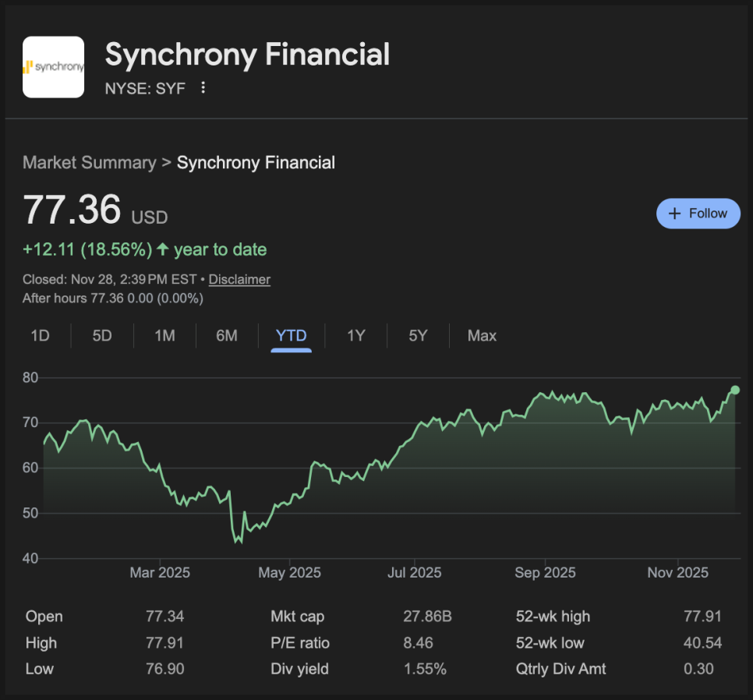Open the three-dot more options menu

(x=203, y=88)
